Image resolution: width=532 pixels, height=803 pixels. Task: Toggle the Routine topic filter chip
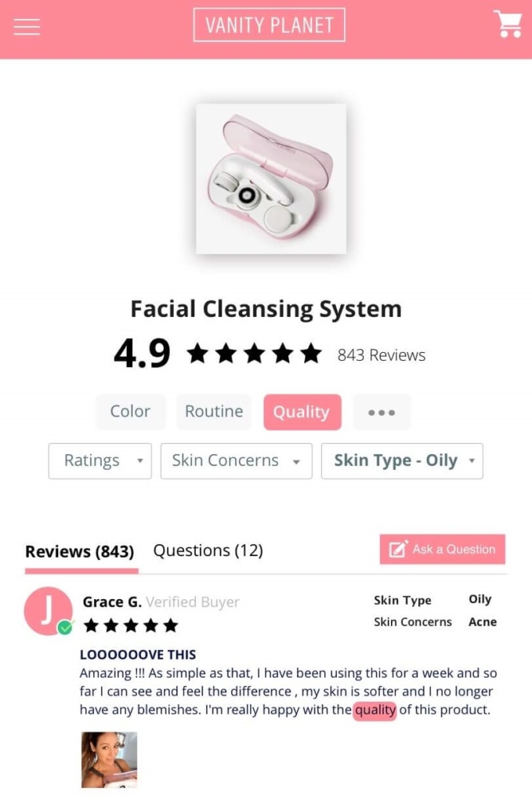[214, 412]
